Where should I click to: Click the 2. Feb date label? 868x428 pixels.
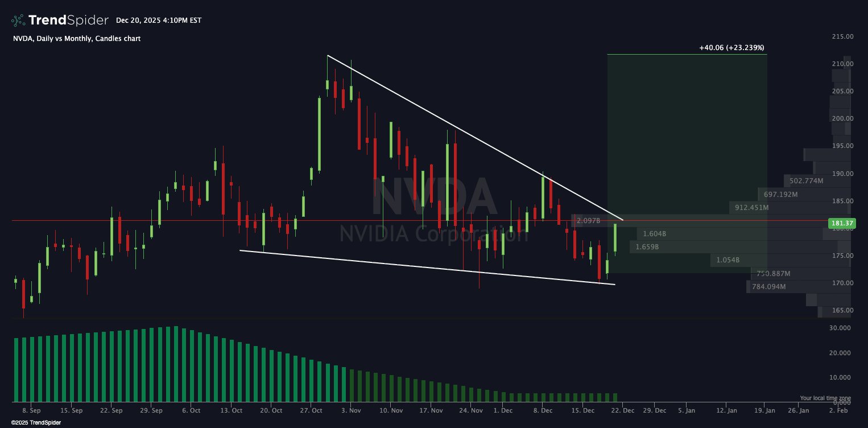pyautogui.click(x=837, y=410)
